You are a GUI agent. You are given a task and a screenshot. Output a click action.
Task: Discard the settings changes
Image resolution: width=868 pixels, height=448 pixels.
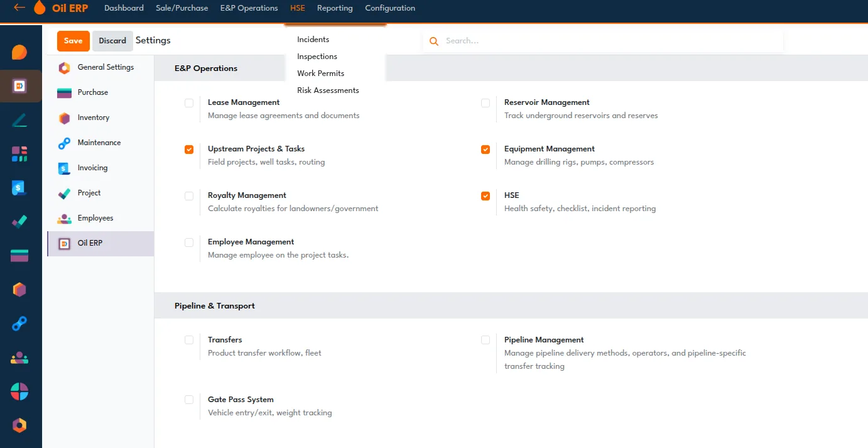tap(112, 41)
